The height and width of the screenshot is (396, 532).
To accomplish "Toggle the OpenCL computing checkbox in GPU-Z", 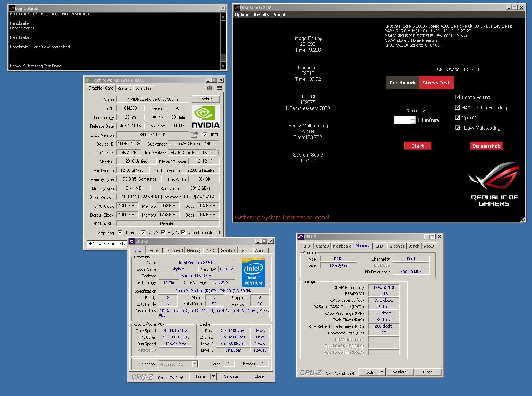I will click(x=120, y=232).
